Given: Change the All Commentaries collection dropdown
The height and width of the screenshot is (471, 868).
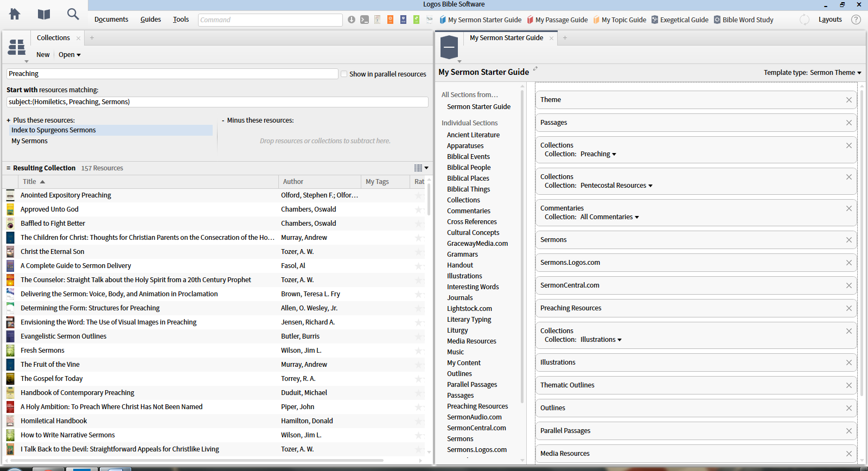Looking at the screenshot, I should point(610,217).
